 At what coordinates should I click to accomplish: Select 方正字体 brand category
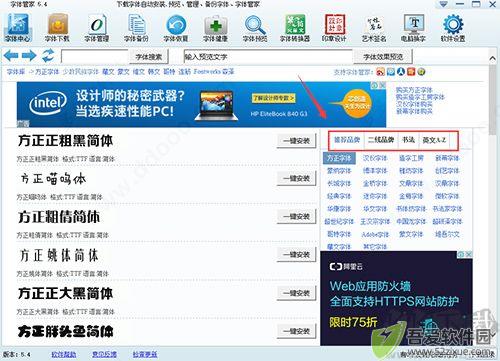pyautogui.click(x=339, y=158)
